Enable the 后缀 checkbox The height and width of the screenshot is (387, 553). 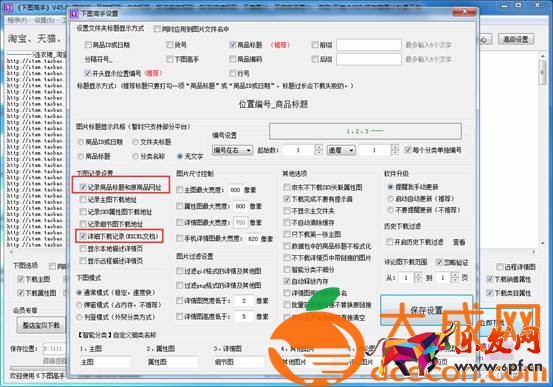(315, 59)
